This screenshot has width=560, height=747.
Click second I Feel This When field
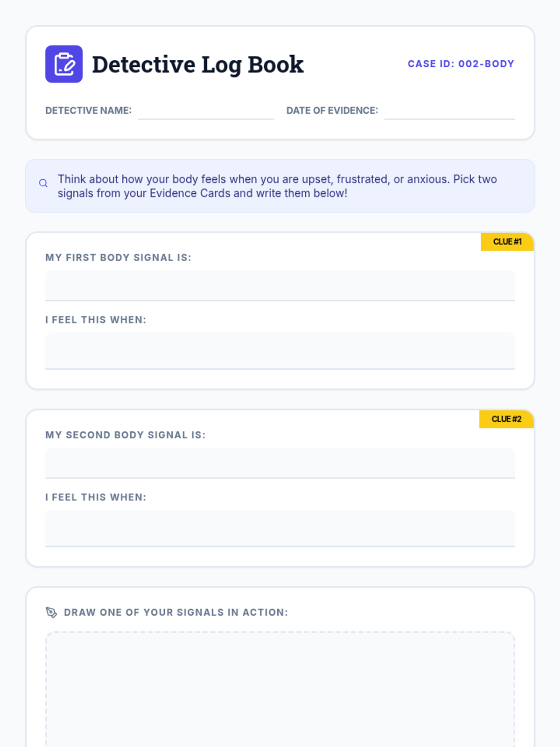click(x=280, y=528)
